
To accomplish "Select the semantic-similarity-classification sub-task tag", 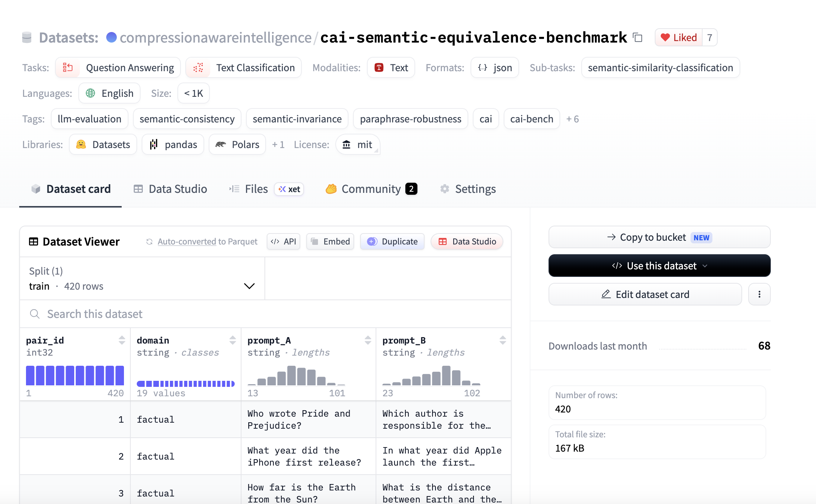I will click(x=660, y=67).
